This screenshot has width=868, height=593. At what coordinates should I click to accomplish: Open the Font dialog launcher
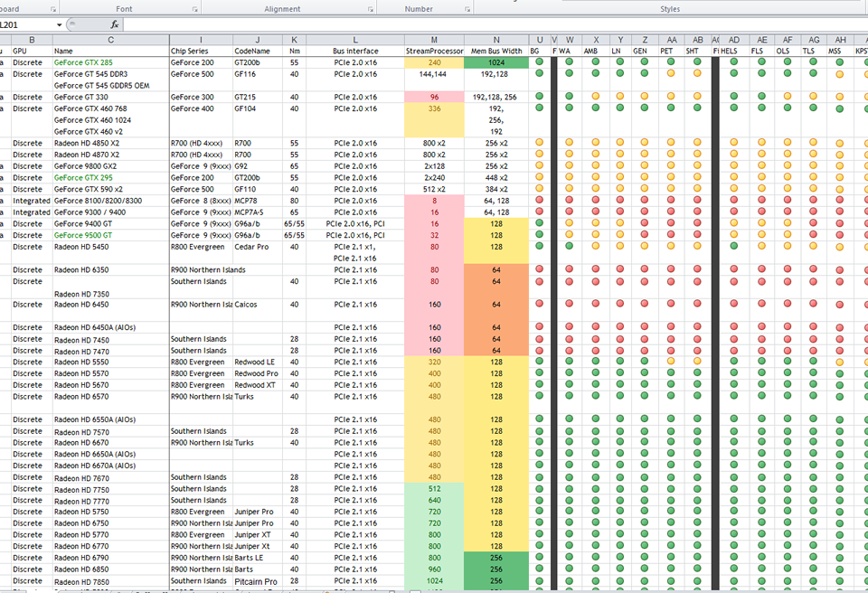195,9
